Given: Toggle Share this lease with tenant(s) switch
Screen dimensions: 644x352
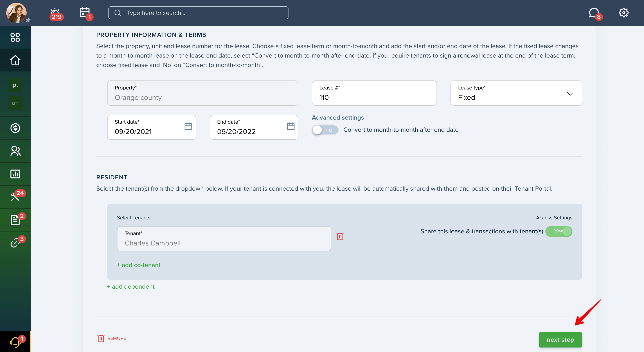Looking at the screenshot, I should coord(559,232).
